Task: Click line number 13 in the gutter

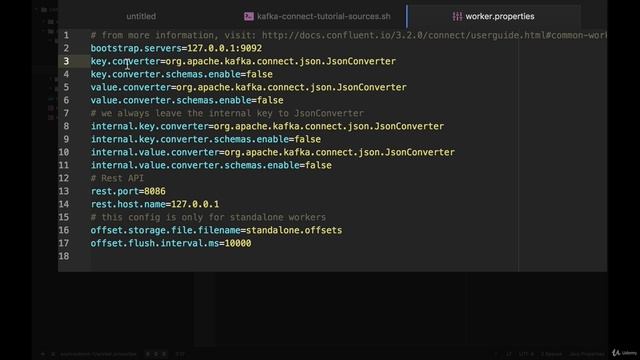Action: tap(64, 191)
